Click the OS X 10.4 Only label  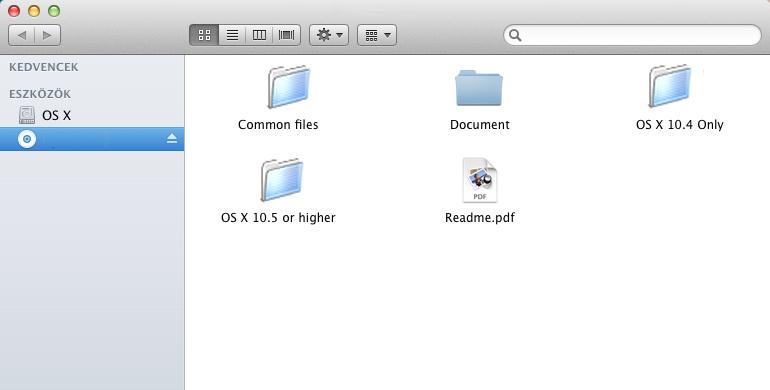point(680,125)
